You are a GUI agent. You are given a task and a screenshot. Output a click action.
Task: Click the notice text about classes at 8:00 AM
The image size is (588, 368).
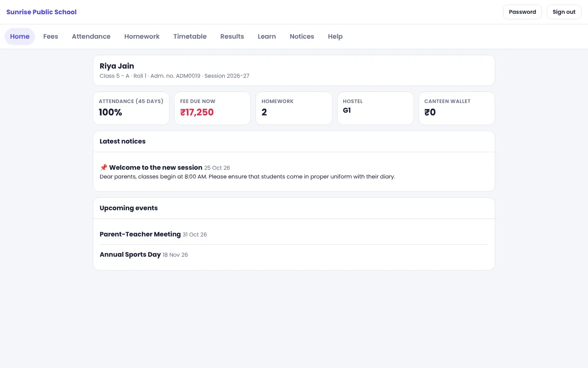click(x=247, y=177)
